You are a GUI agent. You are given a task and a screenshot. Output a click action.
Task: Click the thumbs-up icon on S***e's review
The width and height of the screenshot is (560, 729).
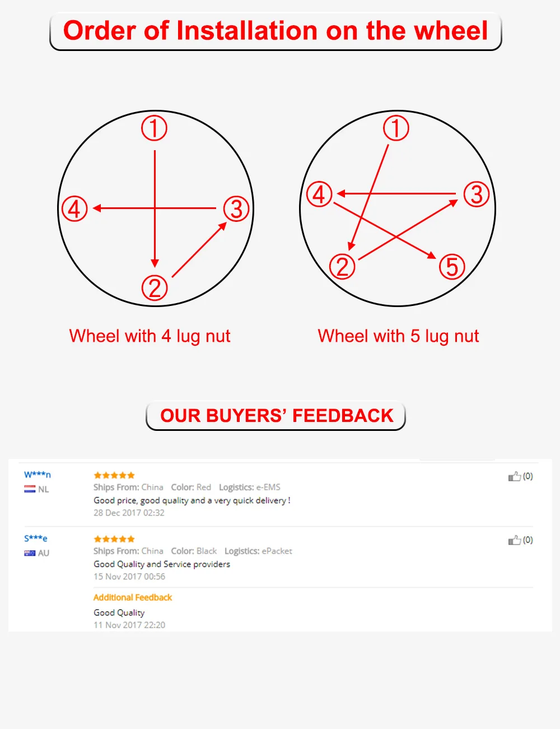(514, 540)
